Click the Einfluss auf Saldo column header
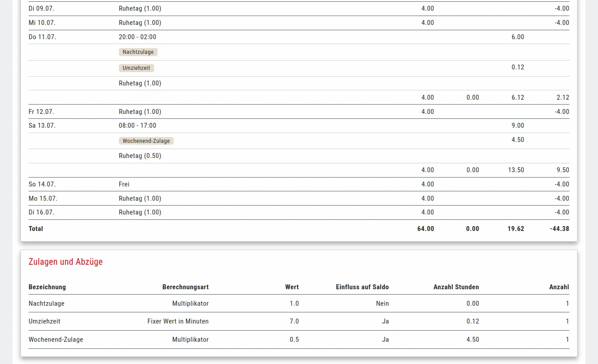Image resolution: width=598 pixels, height=364 pixels. pos(362,287)
